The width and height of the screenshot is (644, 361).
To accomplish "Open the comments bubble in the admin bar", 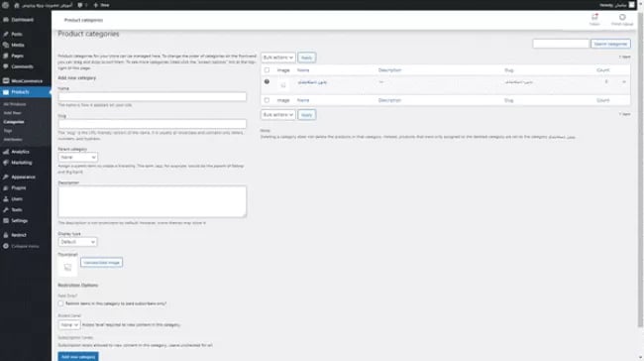I will click(x=80, y=5).
